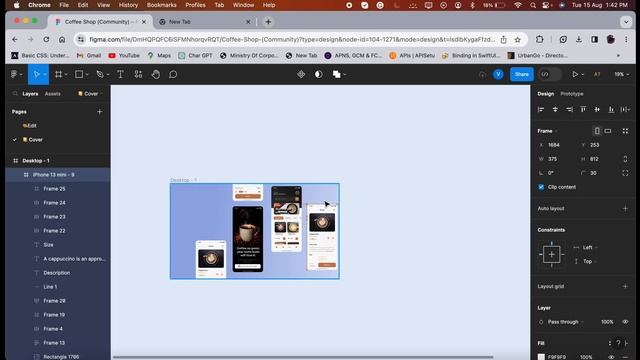Add a new page

pos(100,111)
